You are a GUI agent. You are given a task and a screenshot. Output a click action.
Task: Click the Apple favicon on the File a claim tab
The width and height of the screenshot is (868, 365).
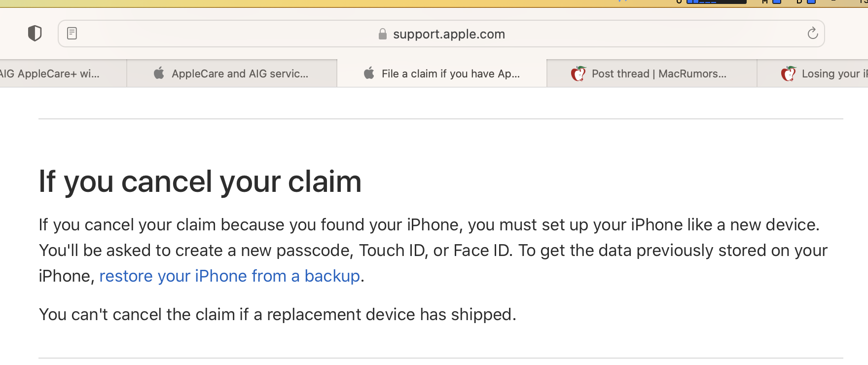[369, 73]
